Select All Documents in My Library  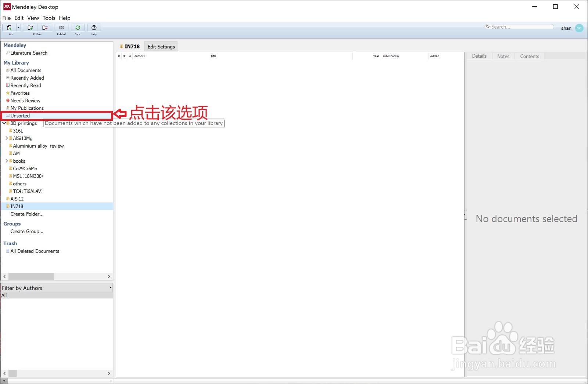[x=26, y=70]
